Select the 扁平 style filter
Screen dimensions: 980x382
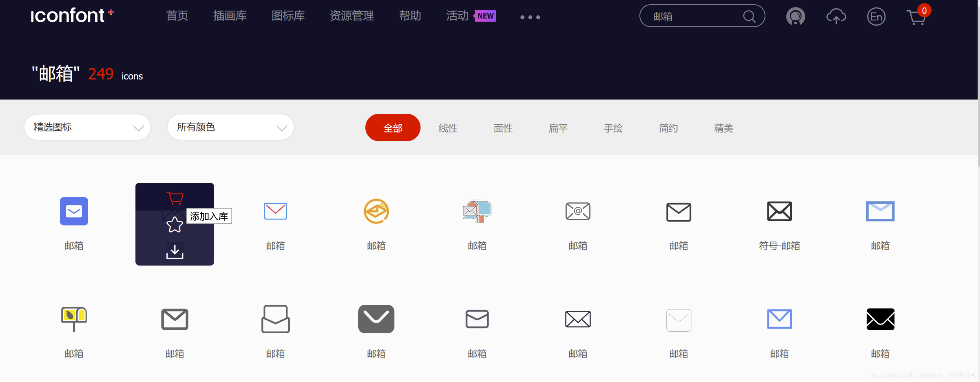pyautogui.click(x=558, y=128)
